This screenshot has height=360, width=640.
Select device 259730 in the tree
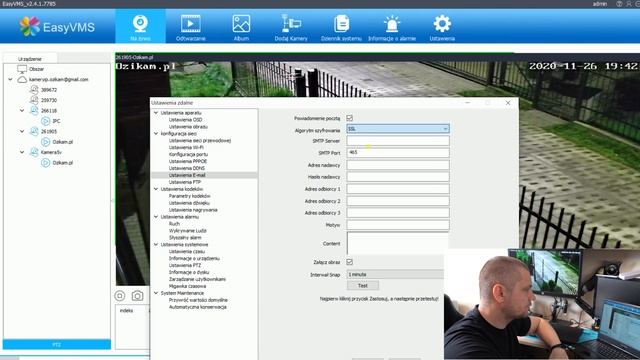pyautogui.click(x=49, y=100)
